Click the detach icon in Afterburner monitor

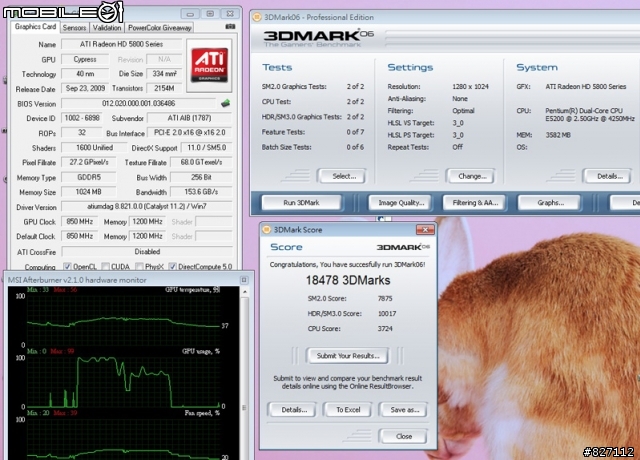(x=244, y=280)
